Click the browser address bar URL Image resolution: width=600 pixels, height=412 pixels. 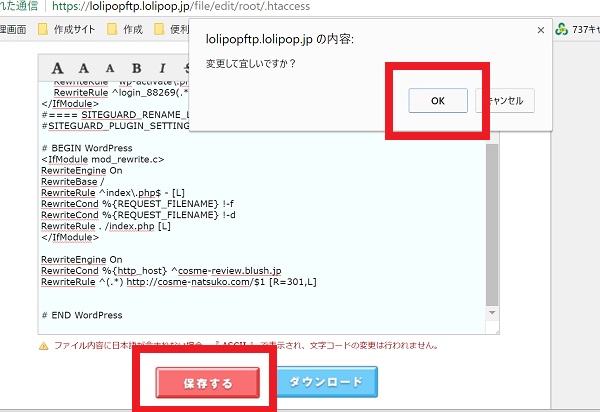181,6
